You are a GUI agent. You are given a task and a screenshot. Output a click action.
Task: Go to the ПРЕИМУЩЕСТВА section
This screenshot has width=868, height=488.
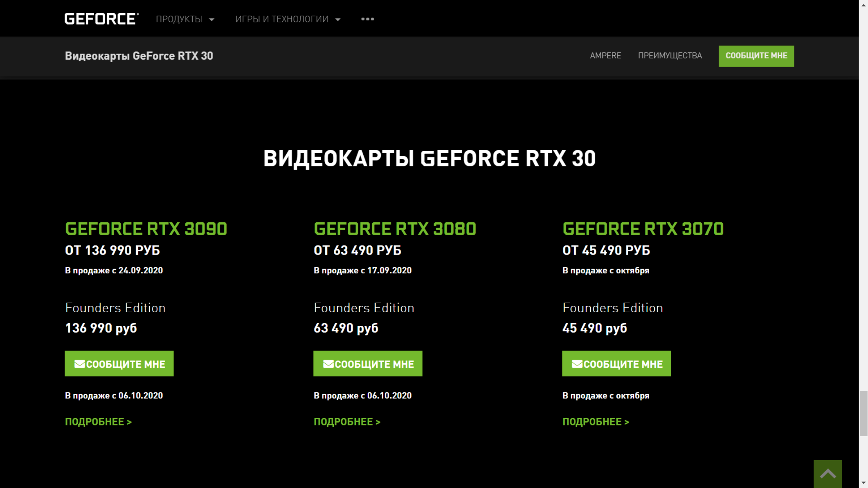click(670, 56)
